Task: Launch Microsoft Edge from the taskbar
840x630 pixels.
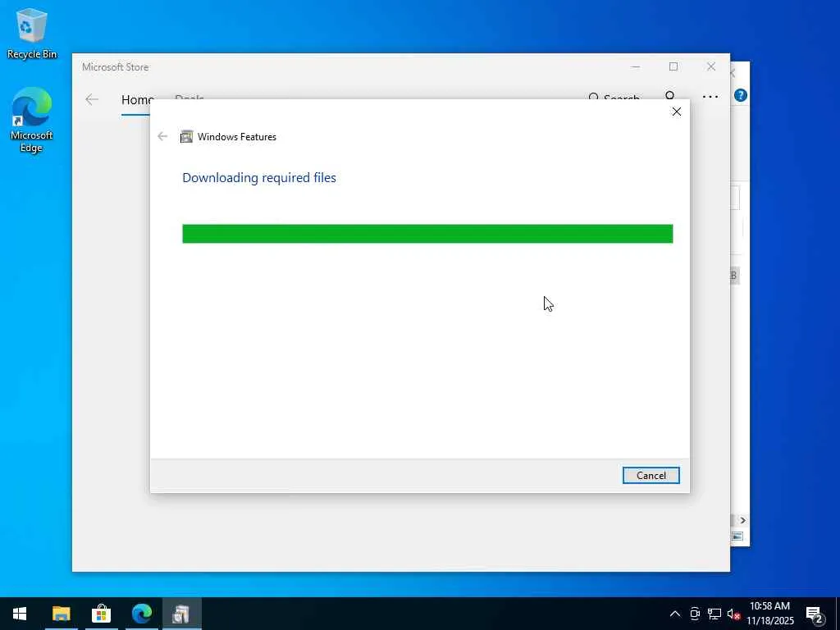Action: pyautogui.click(x=142, y=614)
